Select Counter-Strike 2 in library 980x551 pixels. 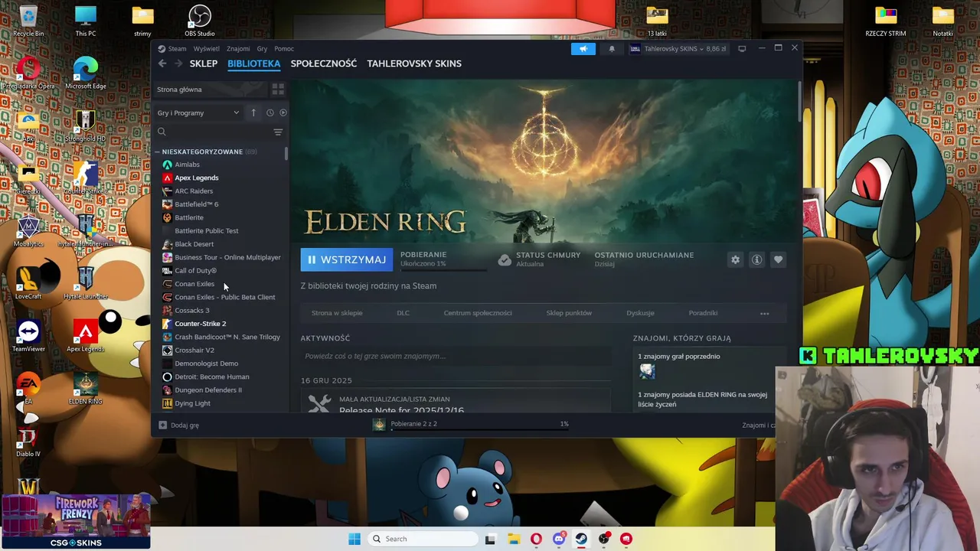(x=200, y=324)
